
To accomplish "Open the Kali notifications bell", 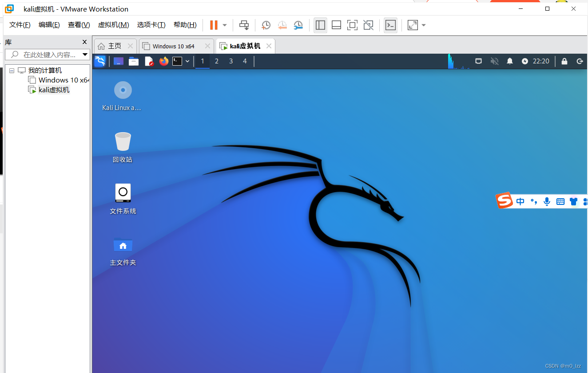I will 510,61.
